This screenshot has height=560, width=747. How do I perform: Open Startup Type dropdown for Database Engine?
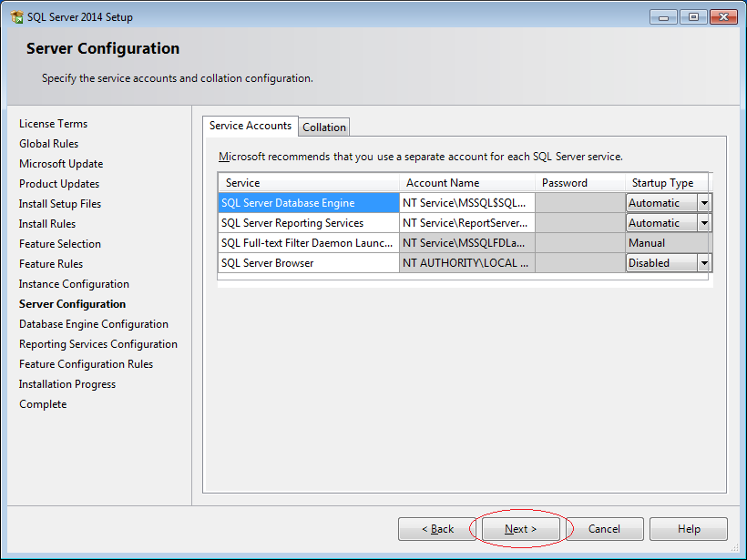[x=704, y=203]
